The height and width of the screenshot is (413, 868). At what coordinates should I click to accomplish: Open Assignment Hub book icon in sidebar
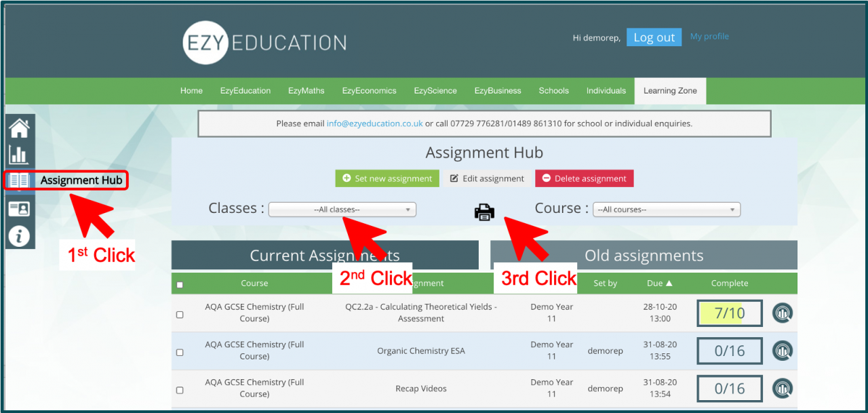pyautogui.click(x=19, y=180)
